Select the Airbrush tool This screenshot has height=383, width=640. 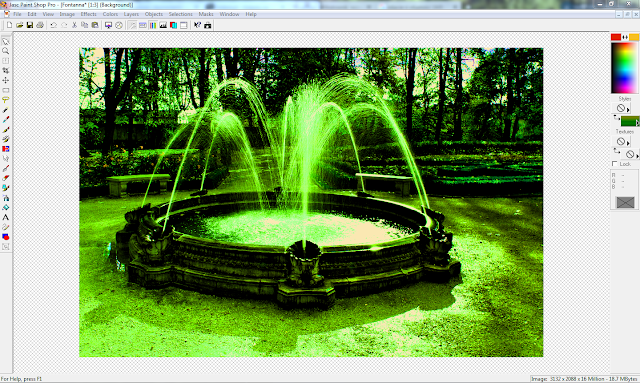click(x=6, y=198)
